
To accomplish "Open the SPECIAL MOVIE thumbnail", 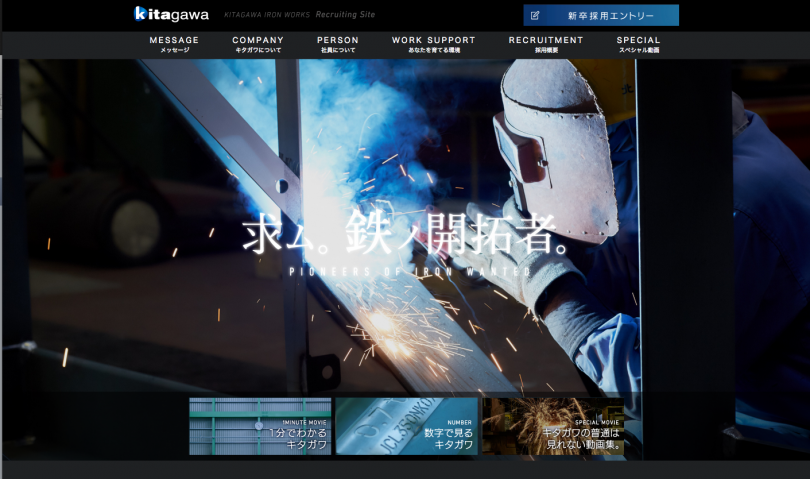I will (x=552, y=426).
